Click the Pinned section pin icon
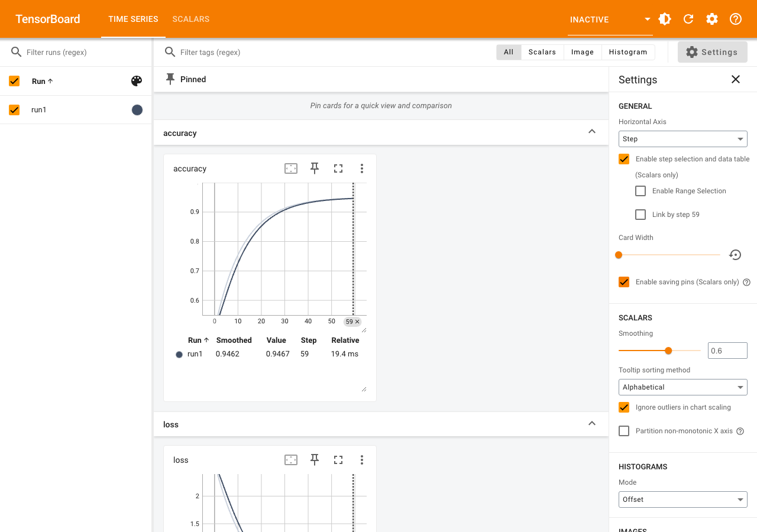The image size is (757, 532). point(170,79)
